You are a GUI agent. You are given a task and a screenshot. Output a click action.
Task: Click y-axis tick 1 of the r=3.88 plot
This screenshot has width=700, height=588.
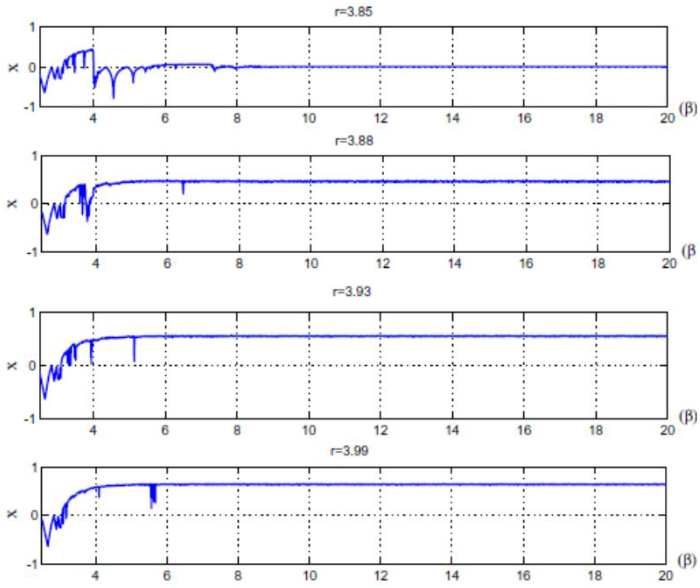click(x=34, y=156)
